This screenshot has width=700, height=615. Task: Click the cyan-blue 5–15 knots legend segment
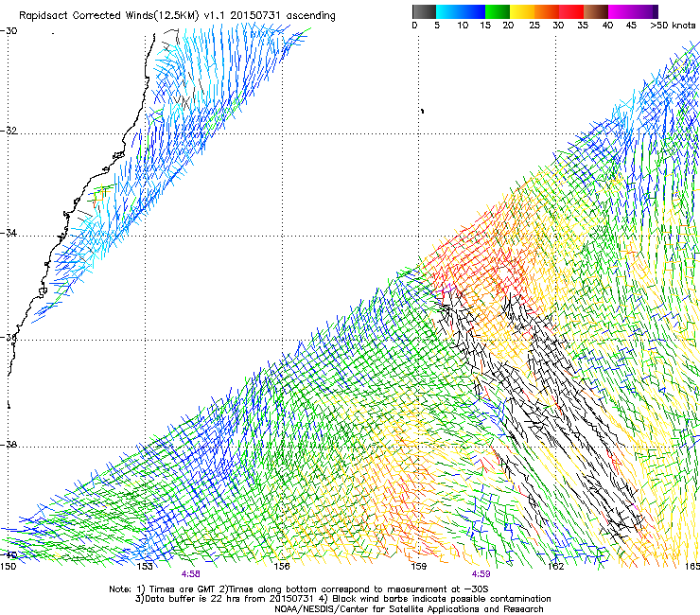click(461, 11)
